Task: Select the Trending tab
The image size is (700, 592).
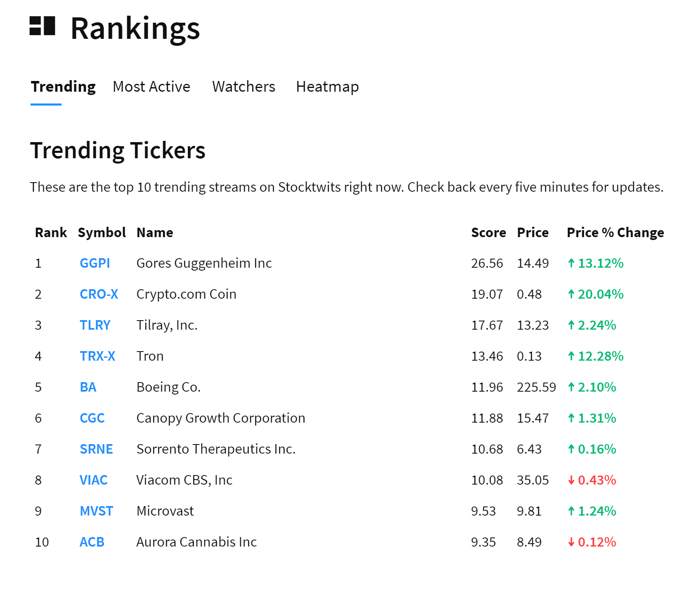Action: pyautogui.click(x=63, y=87)
